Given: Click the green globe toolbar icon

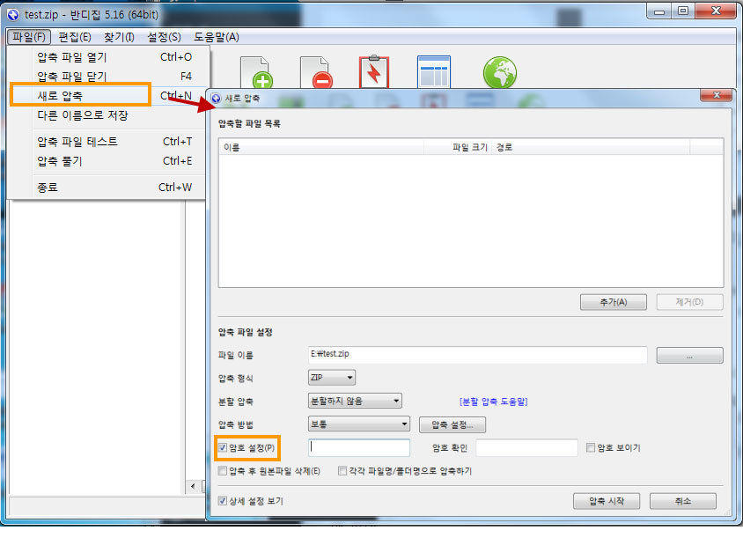Looking at the screenshot, I should point(500,72).
